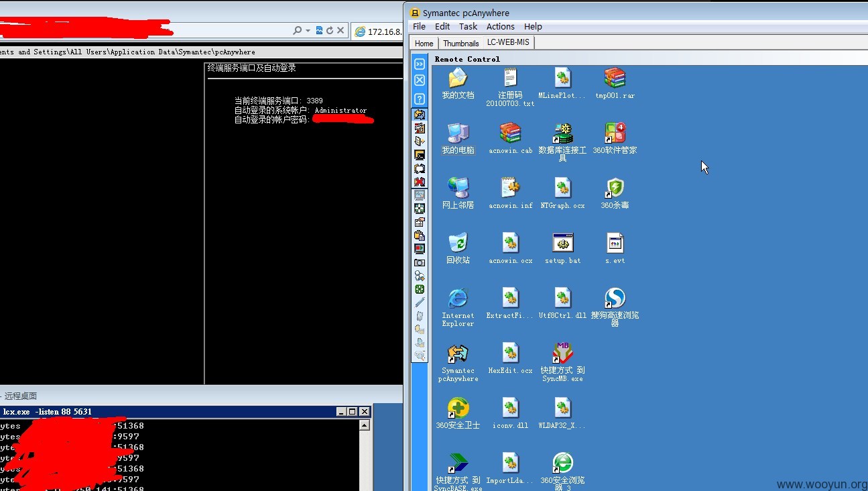
Task: Click the clipboard transfer icon in pcAnywhere sidebar
Action: click(x=420, y=235)
